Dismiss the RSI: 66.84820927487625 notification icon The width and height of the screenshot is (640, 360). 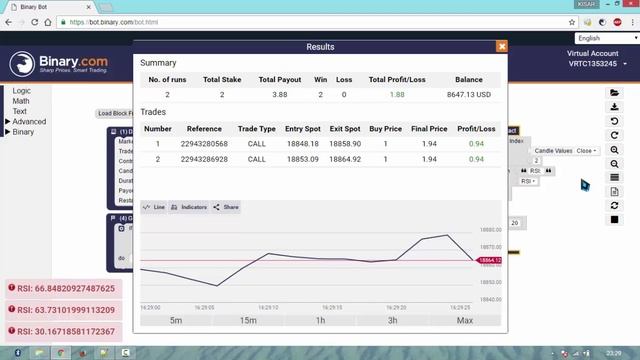pyautogui.click(x=11, y=288)
